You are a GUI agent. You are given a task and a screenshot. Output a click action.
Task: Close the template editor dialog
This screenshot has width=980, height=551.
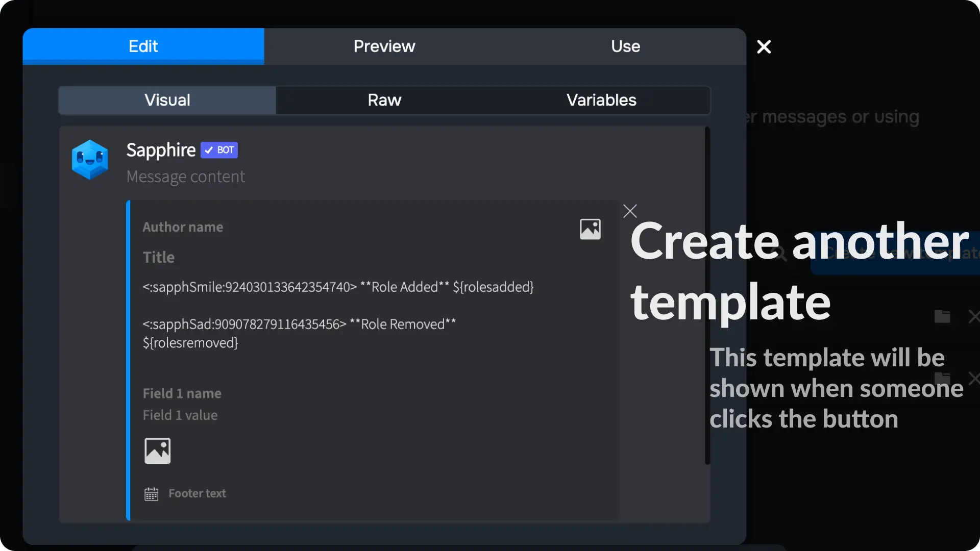tap(764, 47)
